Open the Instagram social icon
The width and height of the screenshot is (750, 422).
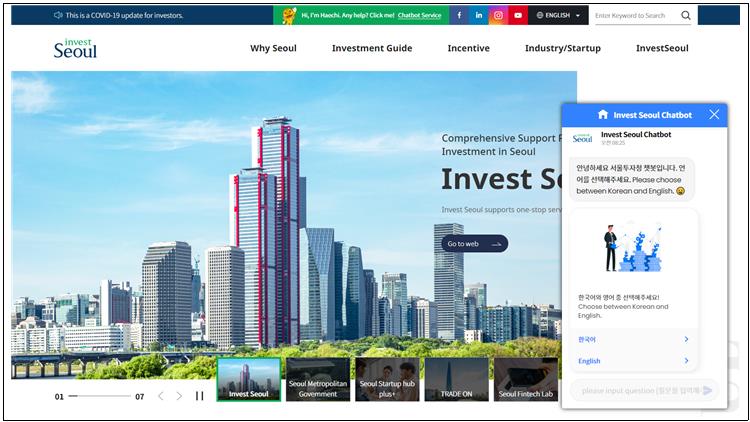click(x=498, y=15)
